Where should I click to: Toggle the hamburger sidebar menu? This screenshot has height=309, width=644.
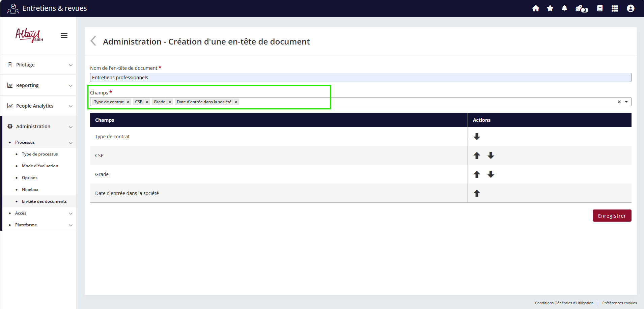(64, 35)
